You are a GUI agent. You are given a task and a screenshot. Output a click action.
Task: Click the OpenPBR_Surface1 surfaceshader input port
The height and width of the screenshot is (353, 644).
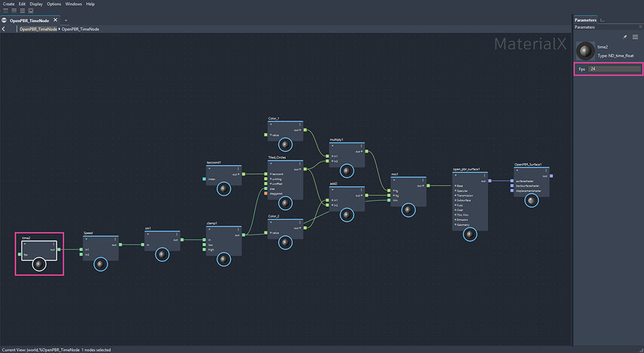tap(512, 181)
